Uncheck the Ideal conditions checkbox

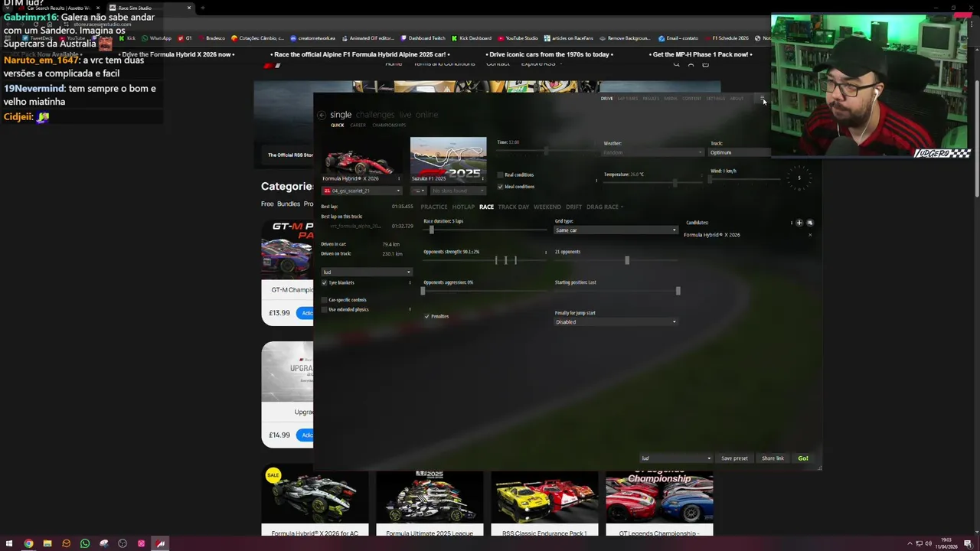coord(501,186)
